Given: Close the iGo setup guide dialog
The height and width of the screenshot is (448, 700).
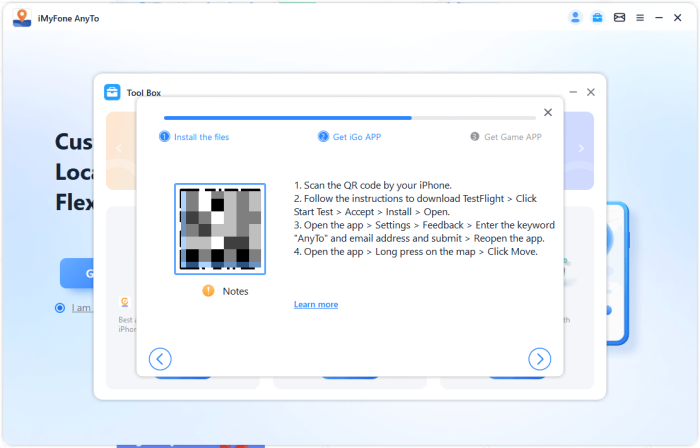Looking at the screenshot, I should click(547, 113).
